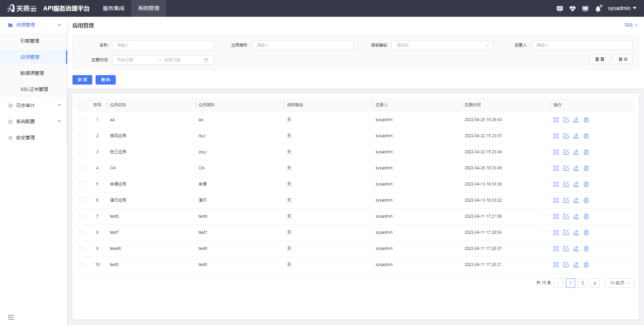The image size is (644, 325).
Task: Click the heartbeat monitor icon in header
Action: [572, 9]
